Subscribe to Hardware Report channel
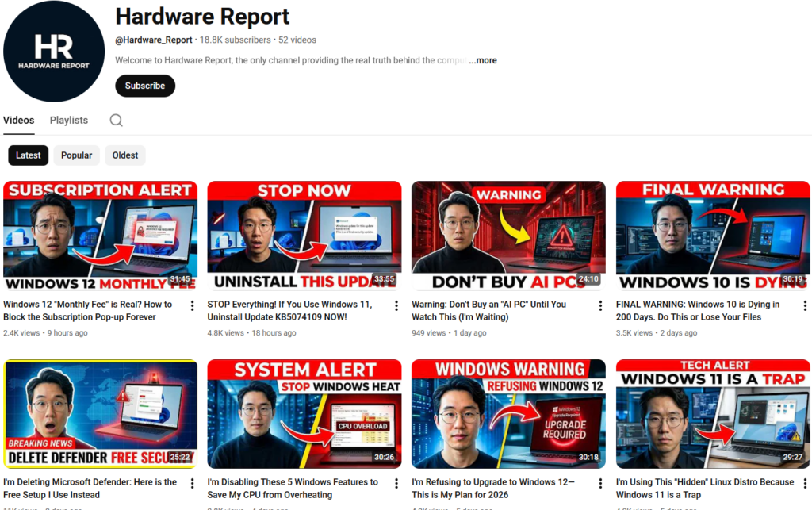The height and width of the screenshot is (510, 812). pos(145,86)
